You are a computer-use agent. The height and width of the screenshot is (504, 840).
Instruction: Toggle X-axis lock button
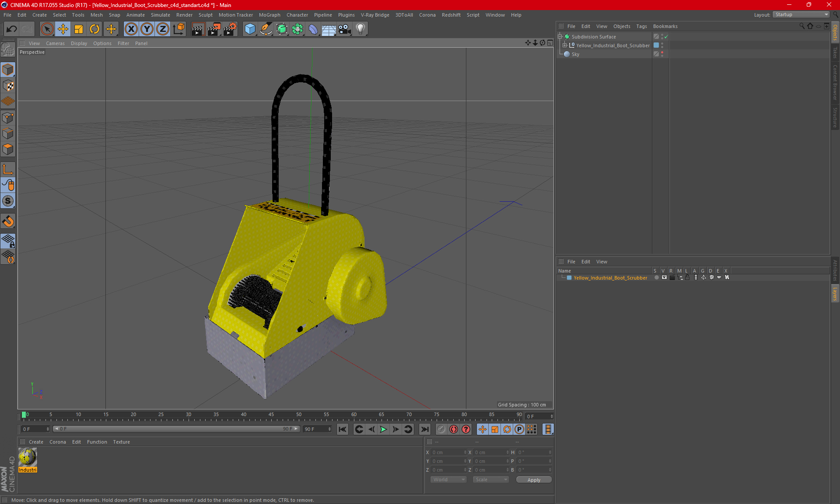tap(131, 29)
